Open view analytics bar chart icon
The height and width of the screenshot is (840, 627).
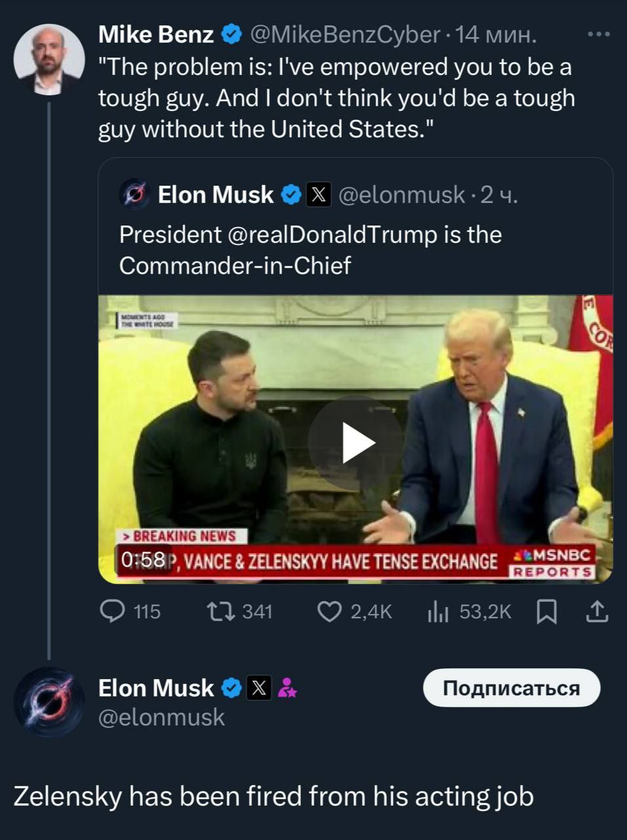(x=437, y=612)
